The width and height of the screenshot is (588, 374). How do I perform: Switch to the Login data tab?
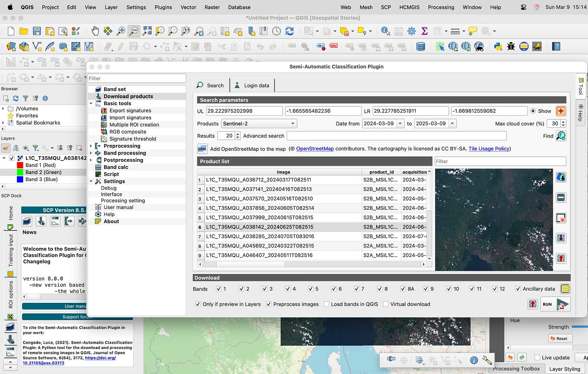pos(252,85)
